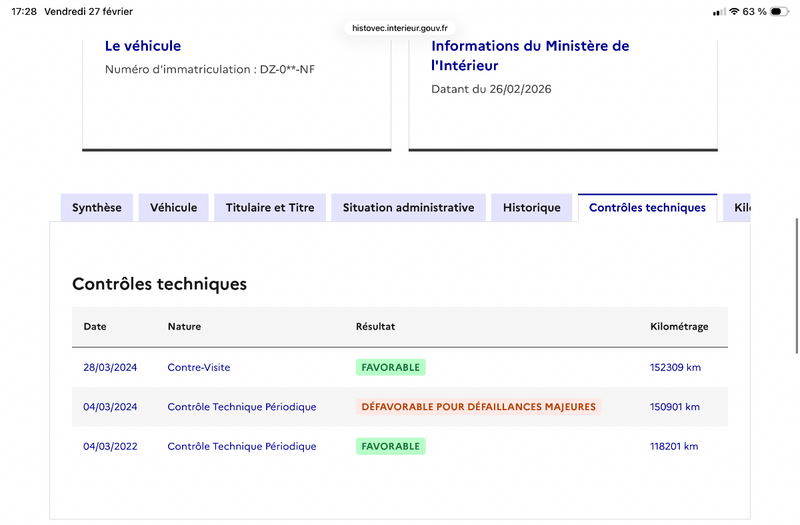Select the Contre-Visite inspection entry
Image resolution: width=800 pixels, height=525 pixels.
(x=199, y=367)
